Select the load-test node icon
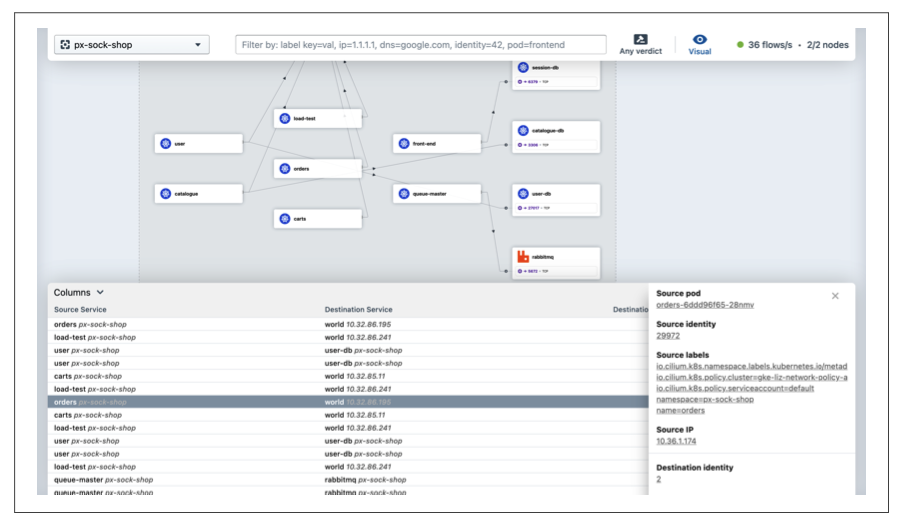The width and height of the screenshot is (906, 524). coord(285,118)
